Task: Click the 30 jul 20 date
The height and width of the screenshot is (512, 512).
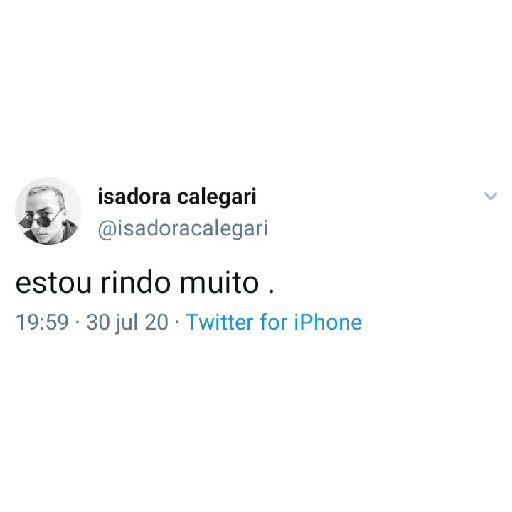Action: click(x=127, y=323)
